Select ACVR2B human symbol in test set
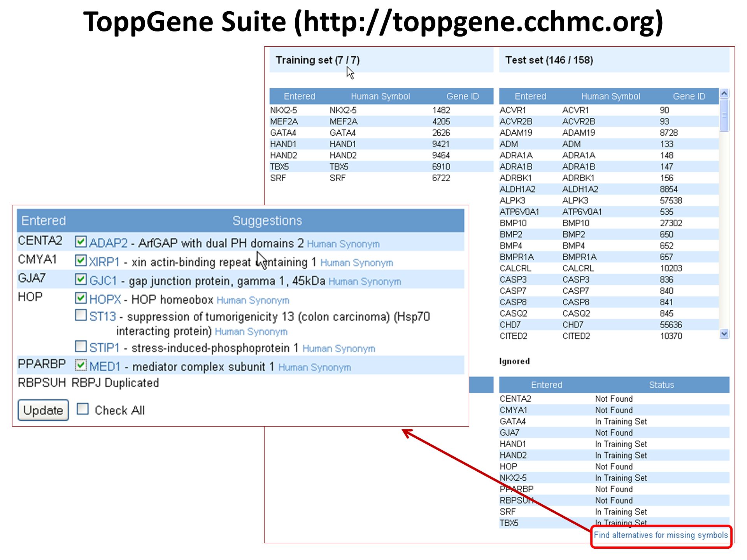The width and height of the screenshot is (747, 560). pyautogui.click(x=579, y=121)
